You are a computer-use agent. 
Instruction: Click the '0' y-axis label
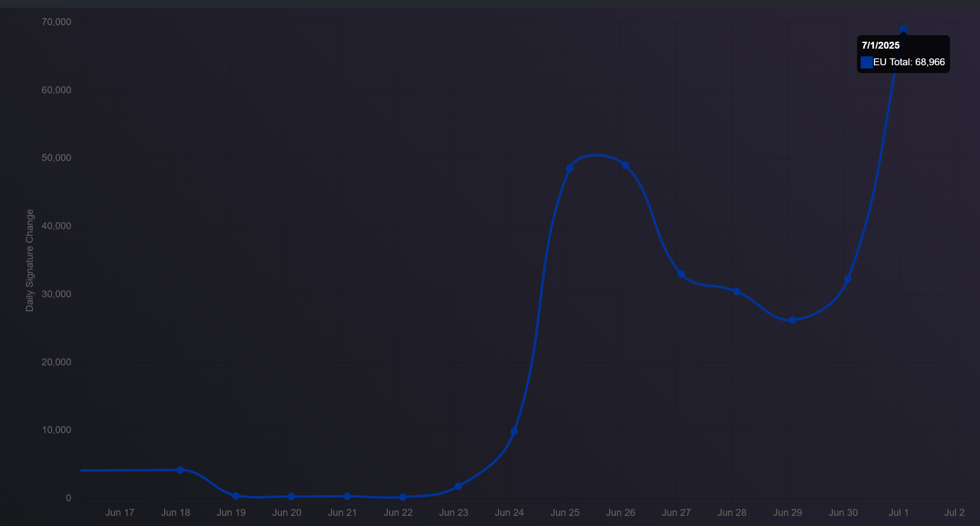pos(68,498)
